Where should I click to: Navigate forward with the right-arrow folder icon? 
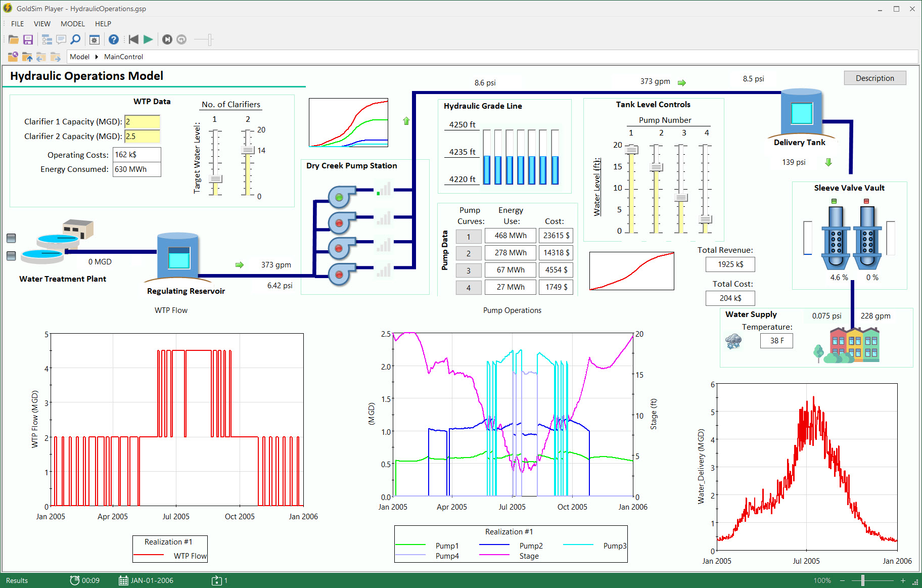click(55, 57)
